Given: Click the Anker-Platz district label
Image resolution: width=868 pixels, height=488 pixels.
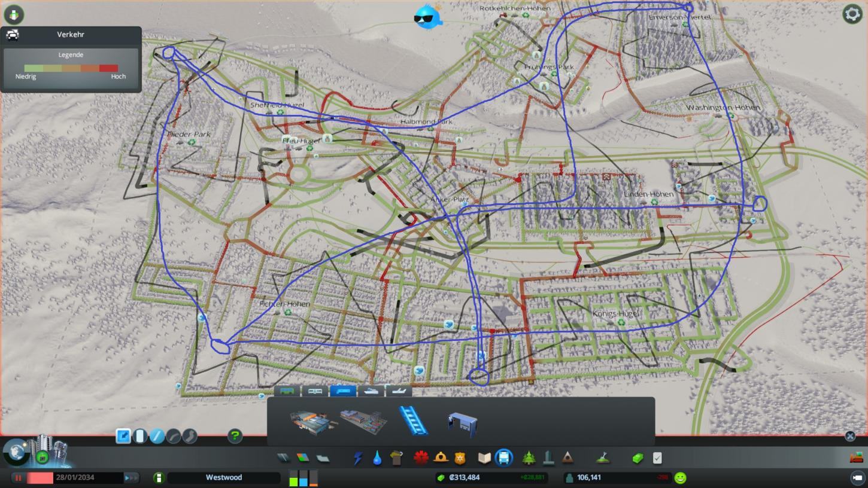Looking at the screenshot, I should click(450, 199).
